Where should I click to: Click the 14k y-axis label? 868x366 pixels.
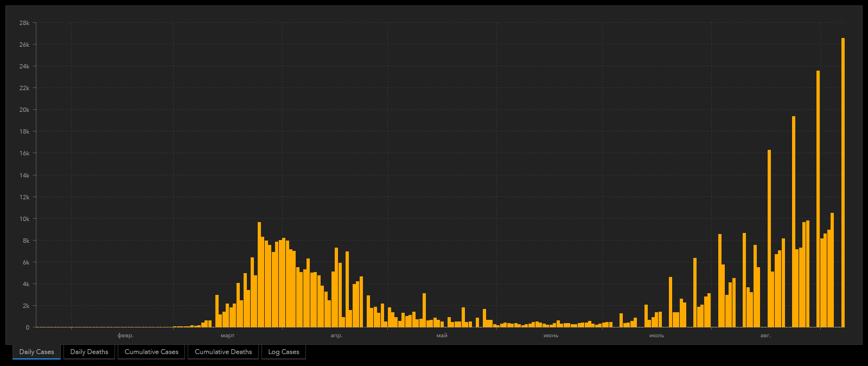24,175
